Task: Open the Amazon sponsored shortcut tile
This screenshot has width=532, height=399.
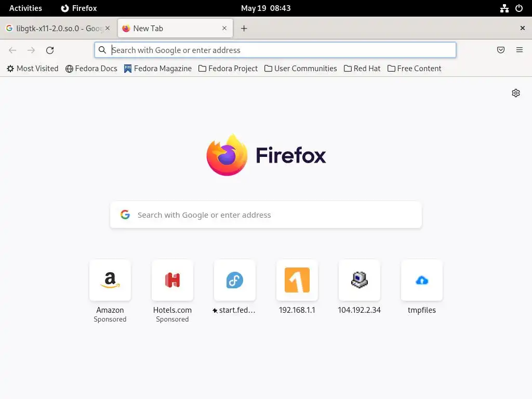Action: pyautogui.click(x=110, y=280)
